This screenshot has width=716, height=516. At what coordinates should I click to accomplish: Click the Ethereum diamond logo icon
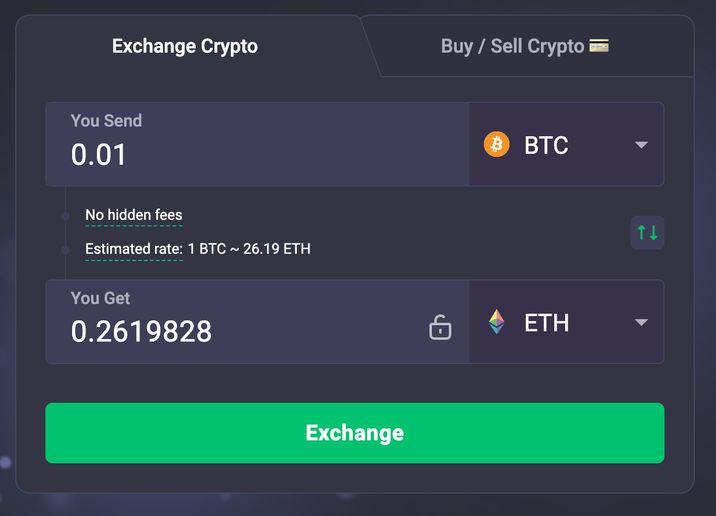click(x=496, y=322)
